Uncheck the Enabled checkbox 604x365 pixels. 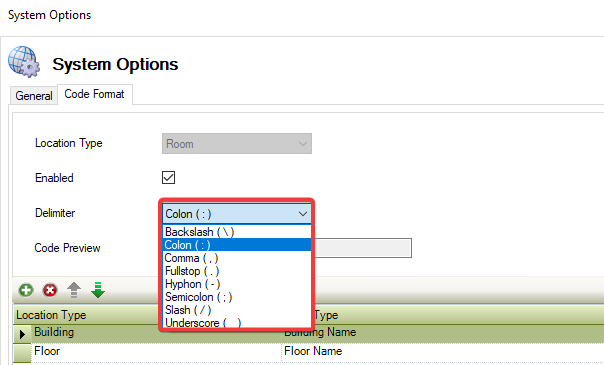[168, 177]
